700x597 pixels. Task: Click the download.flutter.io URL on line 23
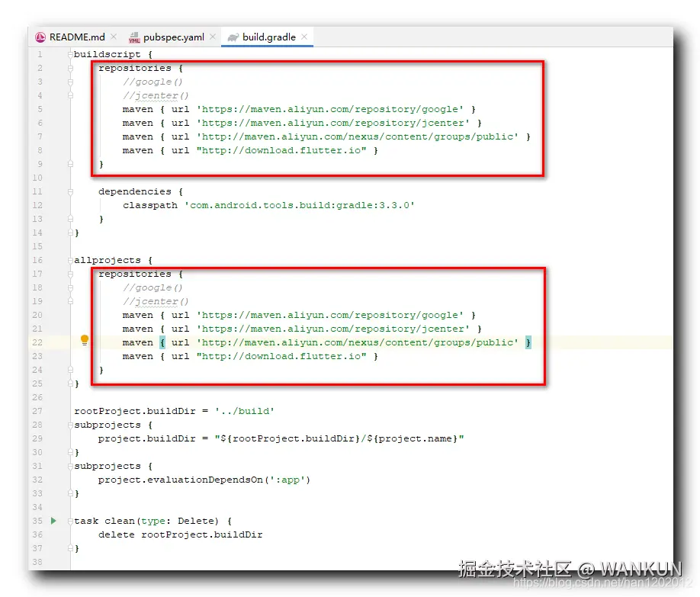point(281,356)
